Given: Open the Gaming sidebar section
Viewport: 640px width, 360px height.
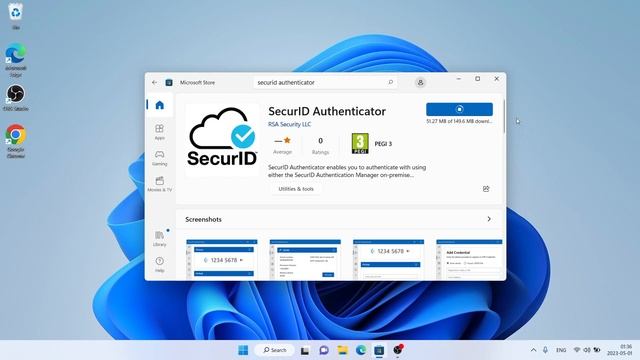Looking at the screenshot, I should click(x=160, y=158).
